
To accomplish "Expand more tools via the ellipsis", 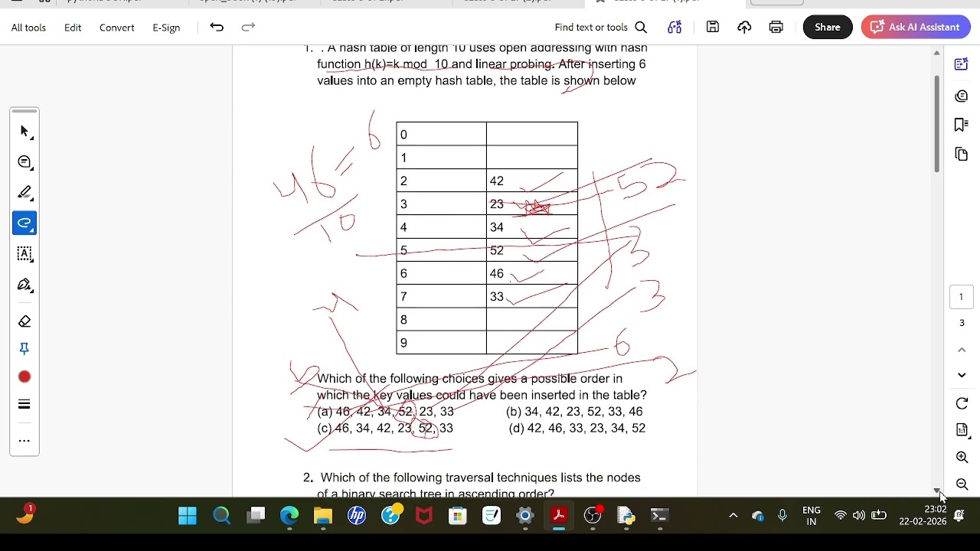I will 24,441.
